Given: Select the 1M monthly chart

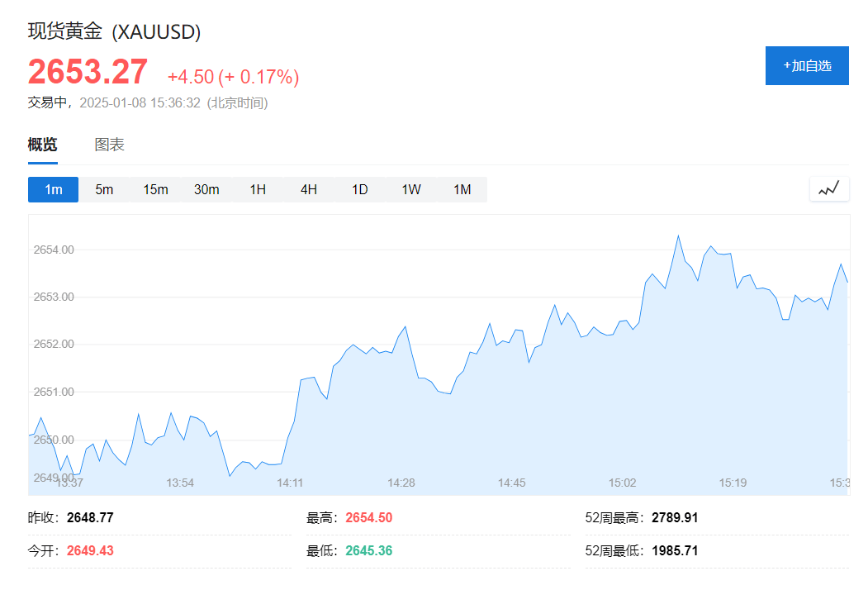Looking at the screenshot, I should pos(462,189).
